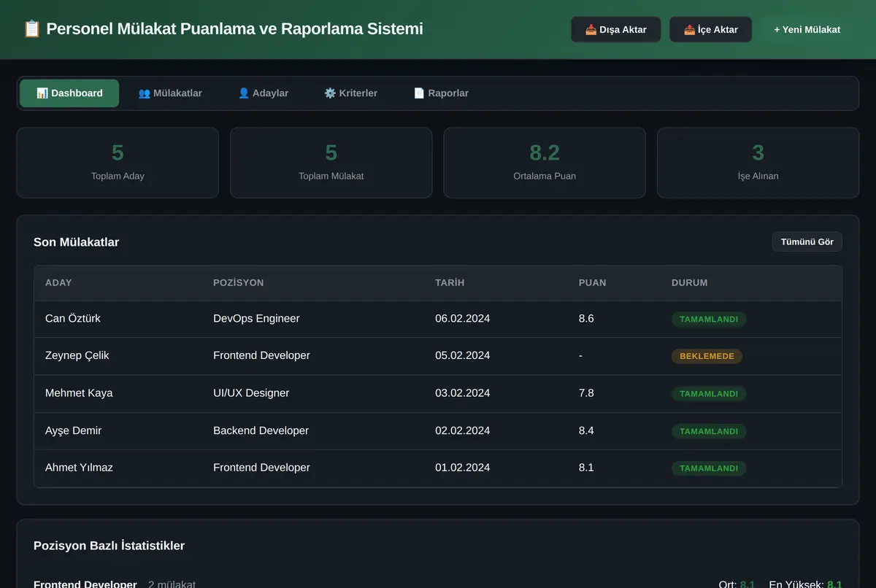Click the tray icon on Dışa Aktar
Screen dimensions: 876x588
[591, 30]
